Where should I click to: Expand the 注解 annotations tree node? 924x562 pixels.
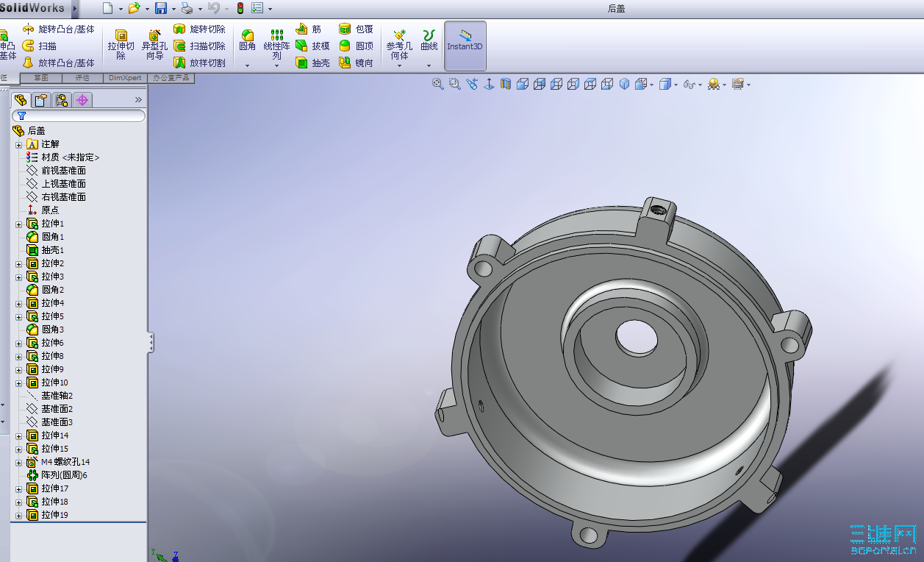point(19,144)
